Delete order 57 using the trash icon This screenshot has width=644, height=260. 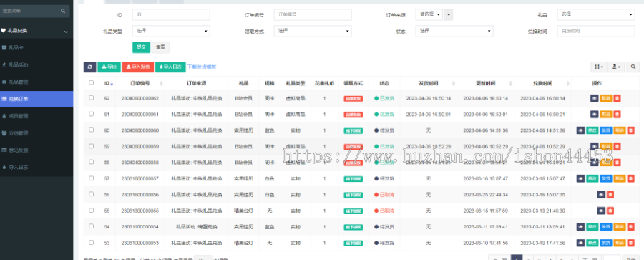[x=631, y=178]
